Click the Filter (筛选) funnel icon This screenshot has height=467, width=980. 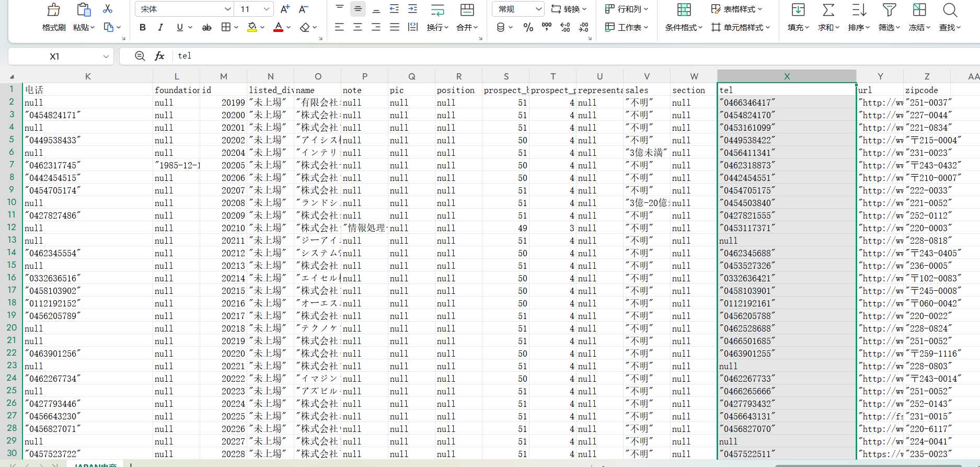(x=889, y=10)
